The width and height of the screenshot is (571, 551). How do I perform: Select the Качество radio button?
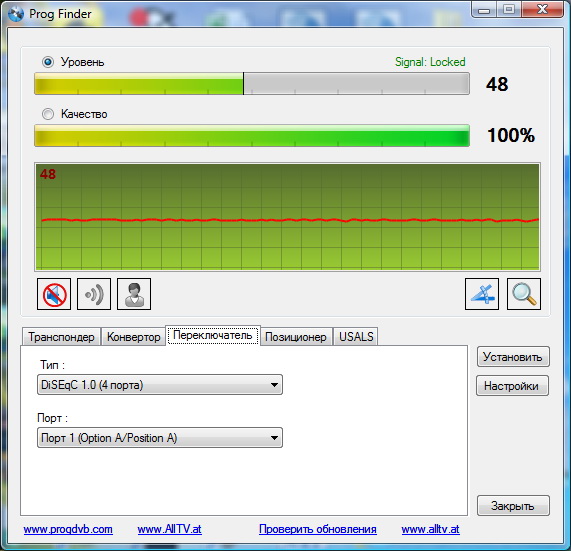[x=48, y=114]
